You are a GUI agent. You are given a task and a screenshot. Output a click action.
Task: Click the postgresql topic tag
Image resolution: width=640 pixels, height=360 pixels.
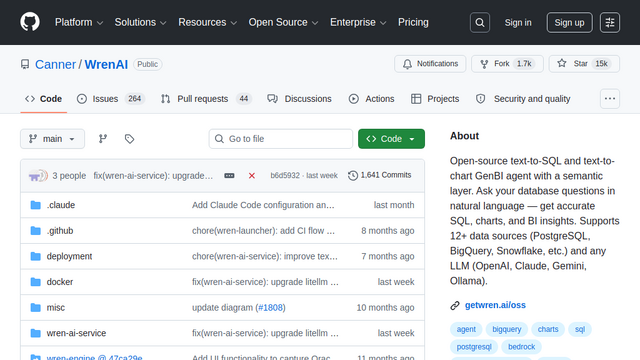tap(474, 347)
